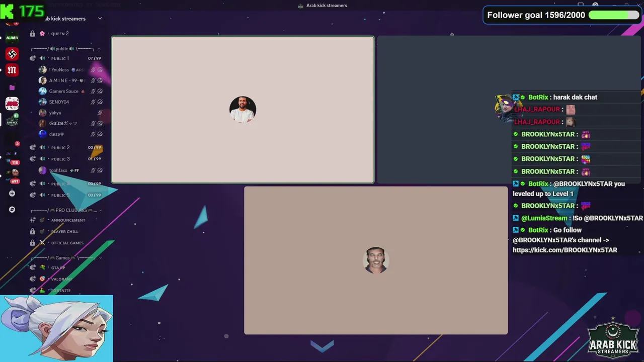Click the first LHAJ_RAPOUR username in chat
644x362 pixels.
[x=536, y=109]
